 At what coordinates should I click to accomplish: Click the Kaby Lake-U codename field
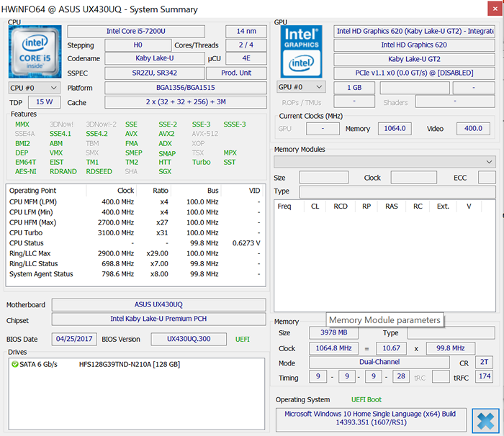coord(155,58)
